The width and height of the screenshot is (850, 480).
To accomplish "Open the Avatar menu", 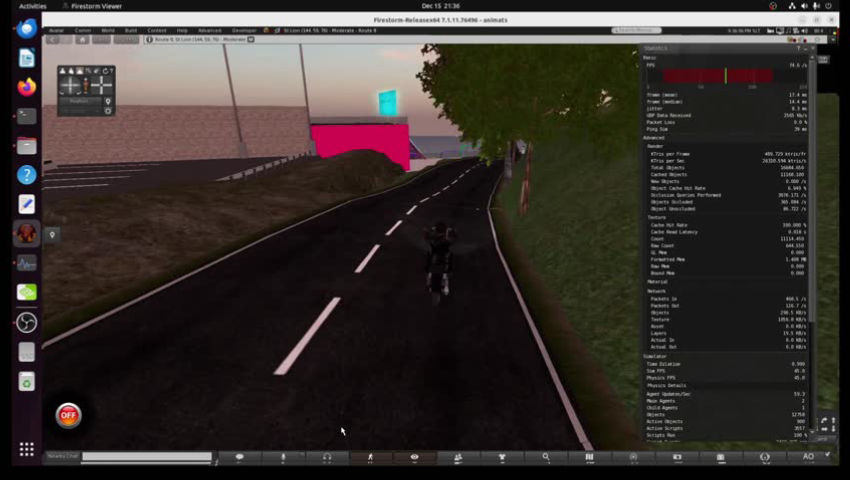I will [x=56, y=30].
